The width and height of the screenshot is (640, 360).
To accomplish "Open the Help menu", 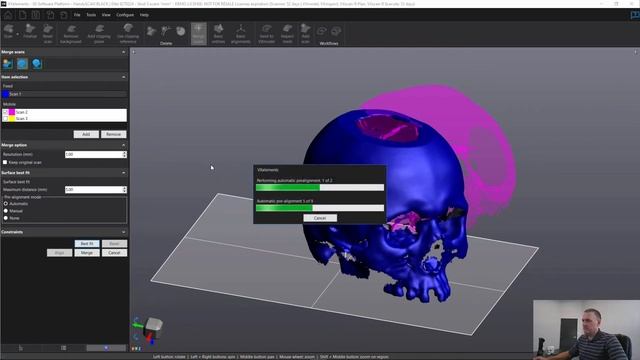I will click(144, 15).
